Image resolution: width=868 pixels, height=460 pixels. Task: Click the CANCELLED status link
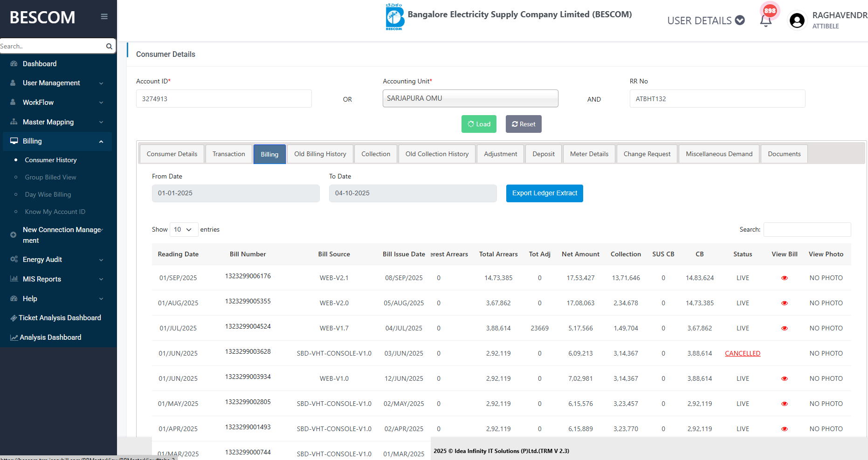742,354
